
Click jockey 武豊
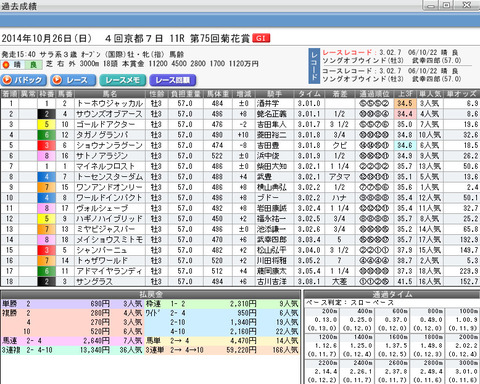(264, 177)
